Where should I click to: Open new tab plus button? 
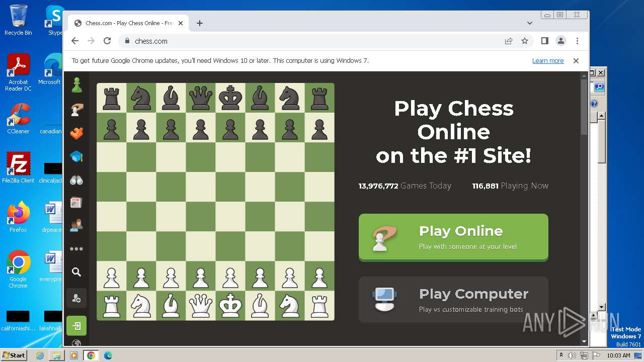click(200, 23)
